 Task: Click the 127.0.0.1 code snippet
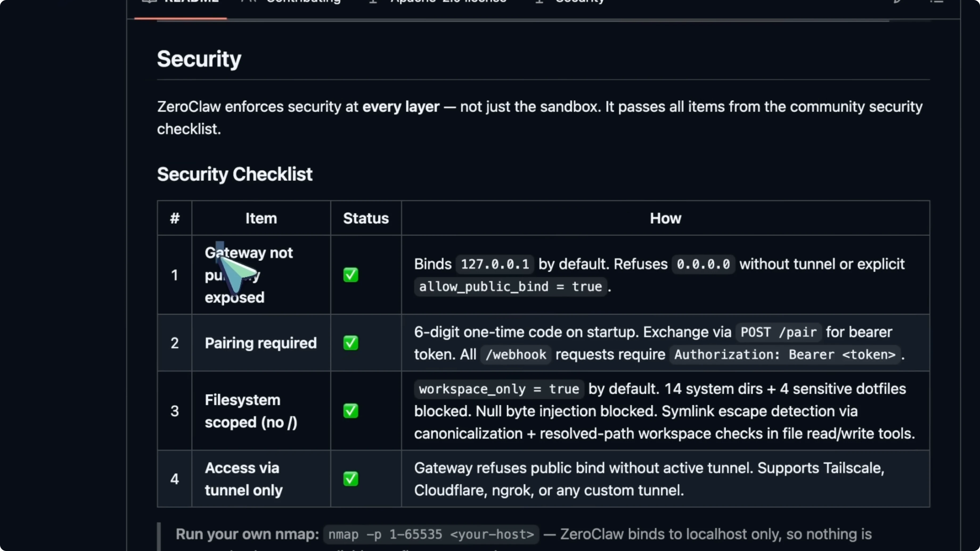(495, 264)
